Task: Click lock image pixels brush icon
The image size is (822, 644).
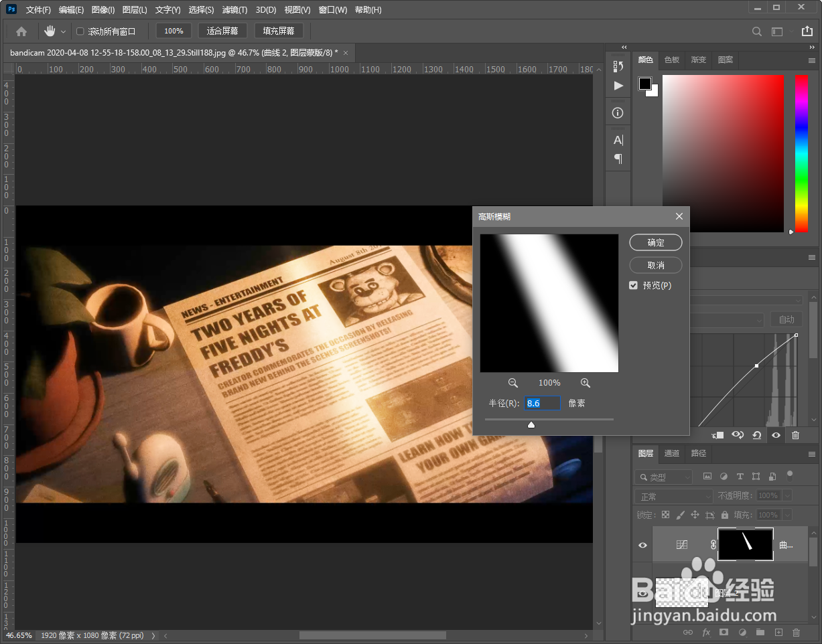Action: pos(681,515)
